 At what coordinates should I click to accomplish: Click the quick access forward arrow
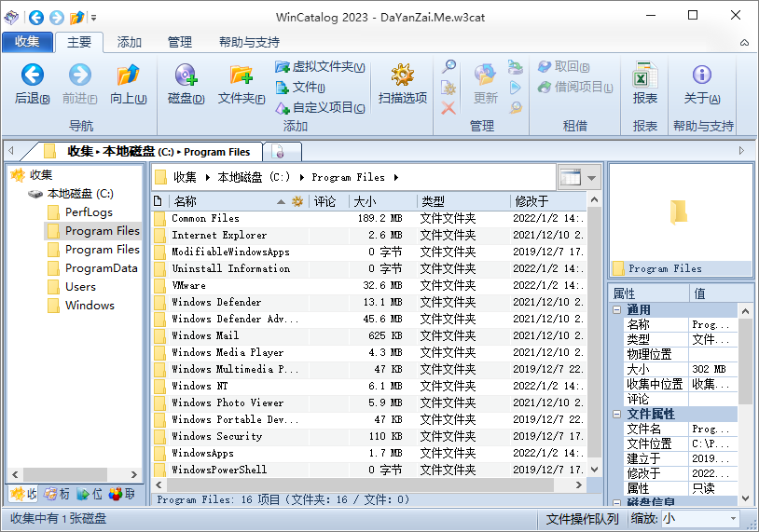point(57,18)
